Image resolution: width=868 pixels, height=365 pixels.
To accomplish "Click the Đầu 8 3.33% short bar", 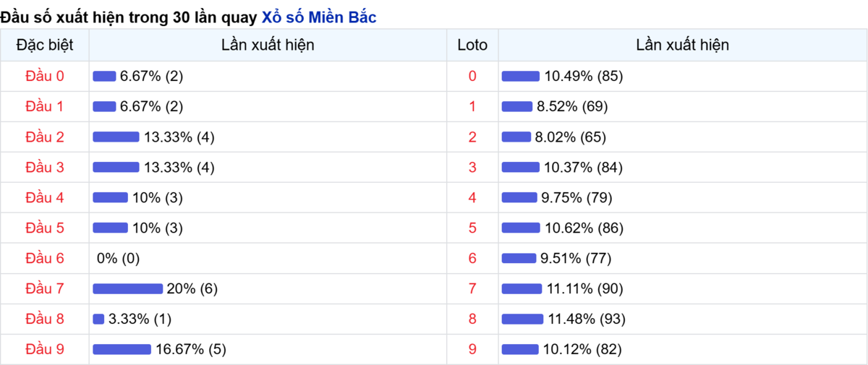I will click(98, 319).
